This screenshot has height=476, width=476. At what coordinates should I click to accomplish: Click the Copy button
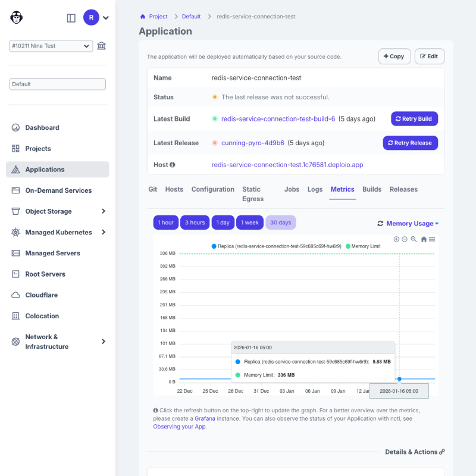(394, 56)
